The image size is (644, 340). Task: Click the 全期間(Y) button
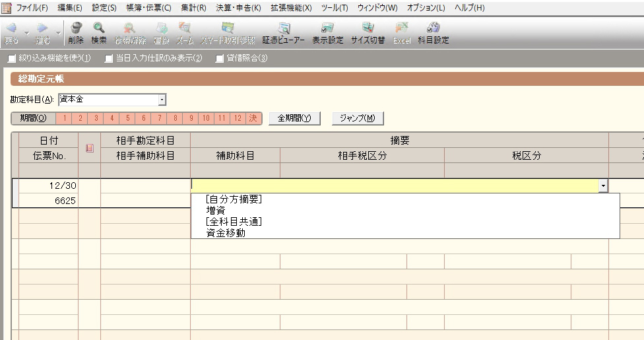click(x=294, y=118)
